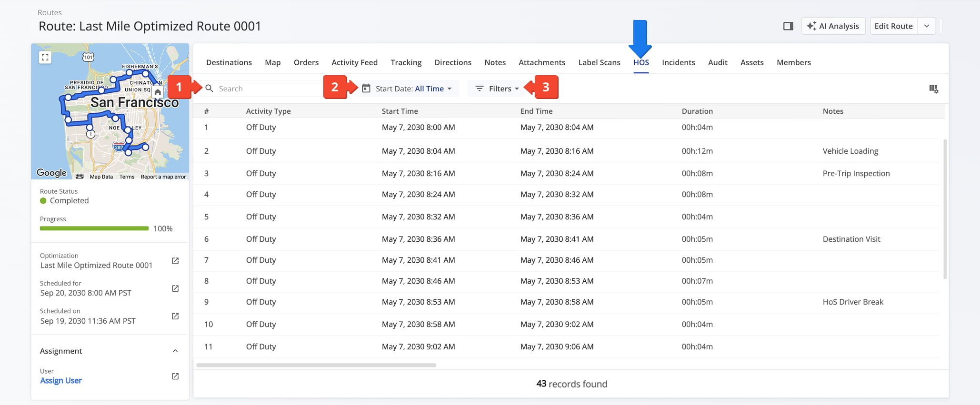
Task: Expand the map to fullscreen
Action: (45, 58)
